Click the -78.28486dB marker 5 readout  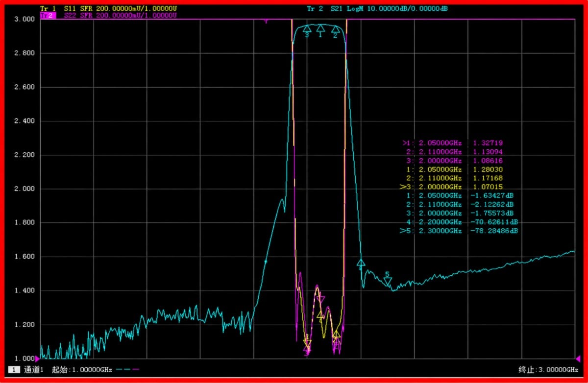click(494, 231)
